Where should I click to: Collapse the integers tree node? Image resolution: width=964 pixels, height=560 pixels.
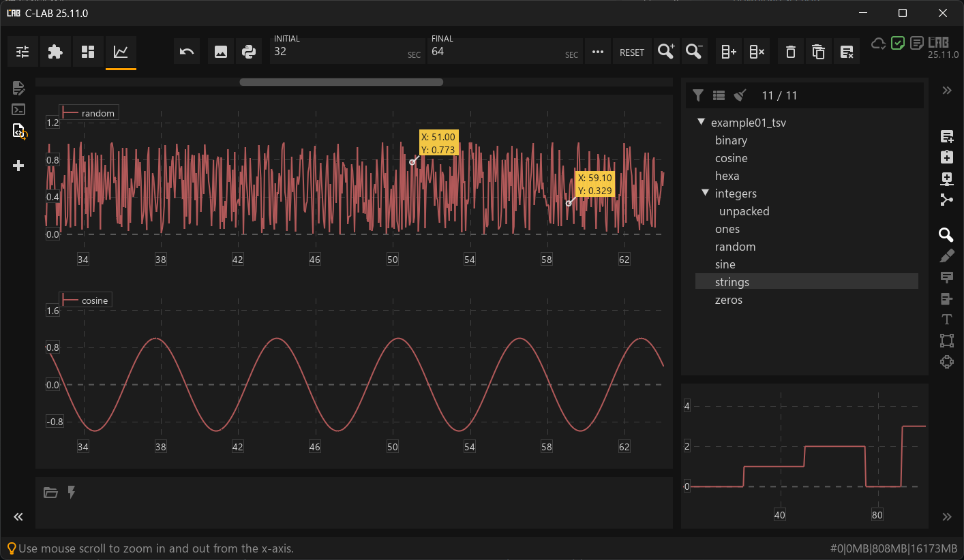tap(706, 193)
